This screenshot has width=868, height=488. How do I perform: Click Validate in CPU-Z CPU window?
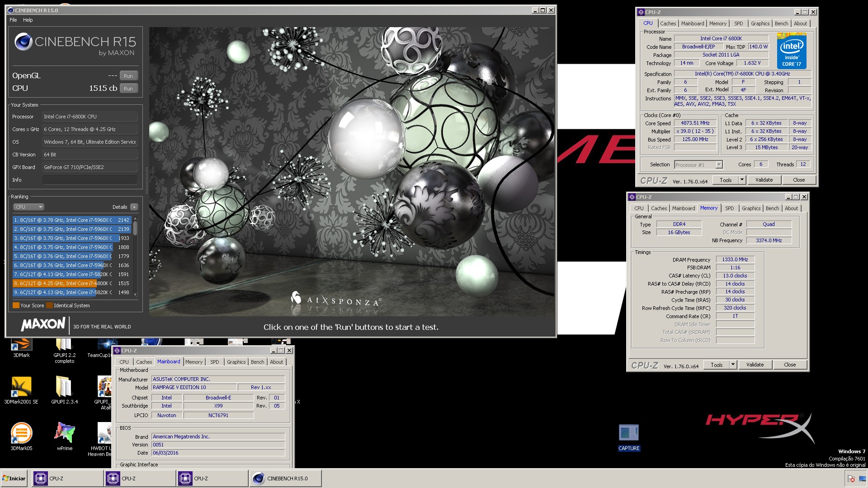[764, 180]
